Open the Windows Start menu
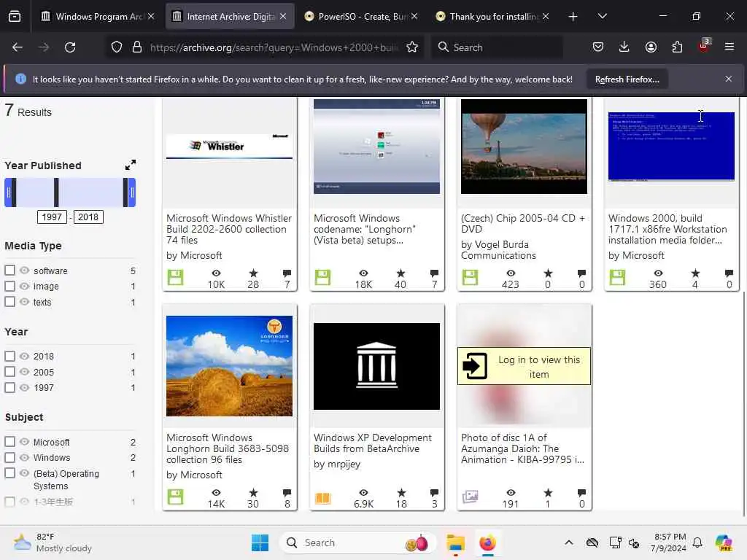 (260, 542)
